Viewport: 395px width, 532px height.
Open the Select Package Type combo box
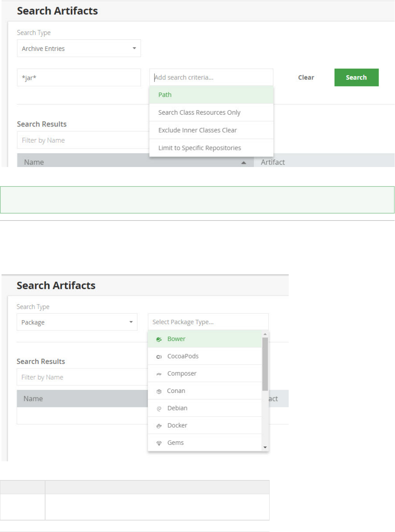point(208,322)
